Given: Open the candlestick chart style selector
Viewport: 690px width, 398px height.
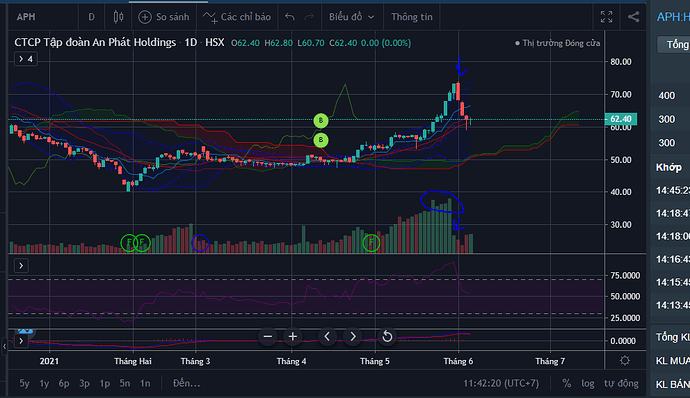Looking at the screenshot, I should (x=118, y=17).
